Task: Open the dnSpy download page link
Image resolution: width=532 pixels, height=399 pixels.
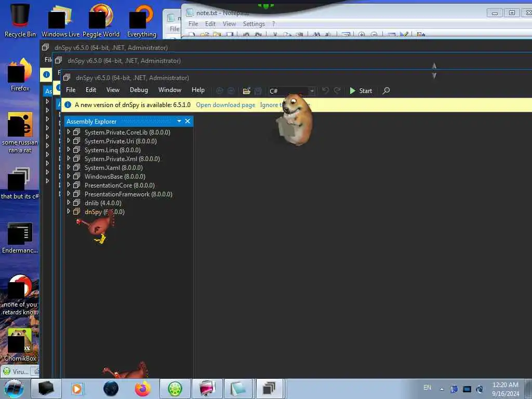Action: (x=225, y=105)
